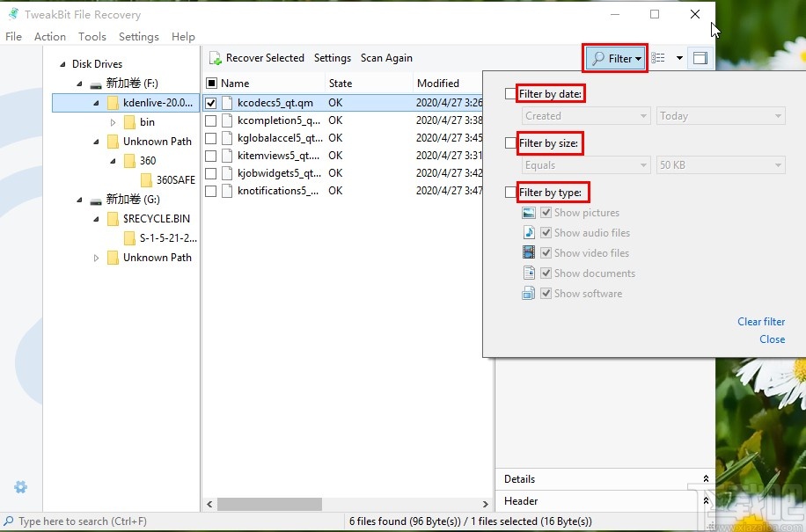Click the pictures type icon

point(529,213)
